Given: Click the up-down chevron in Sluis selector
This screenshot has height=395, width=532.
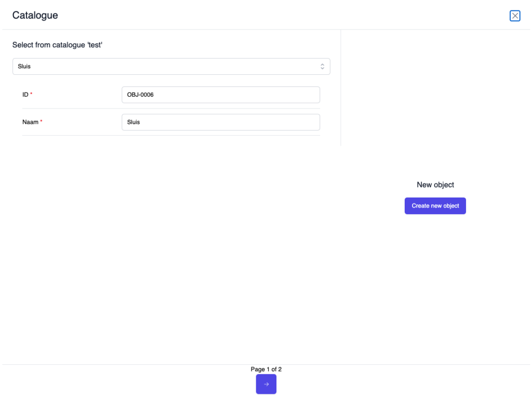Looking at the screenshot, I should pos(322,67).
